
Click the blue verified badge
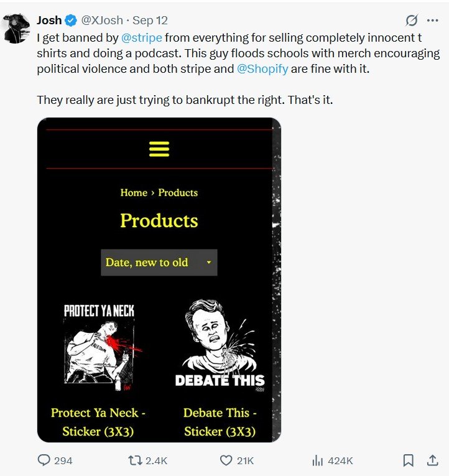[72, 21]
